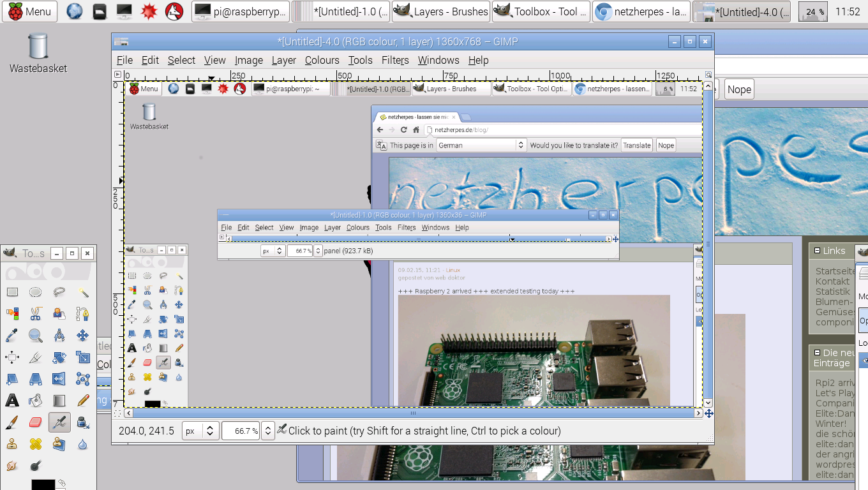Open the Kontakt link in browser sidebar
Viewport: 868px width, 490px height.
[x=832, y=281]
